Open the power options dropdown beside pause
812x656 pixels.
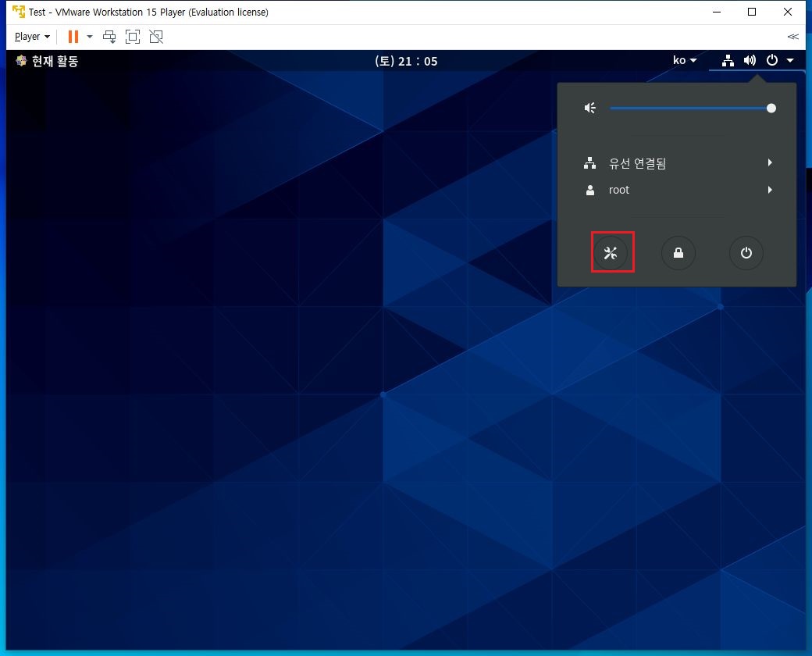pos(90,36)
